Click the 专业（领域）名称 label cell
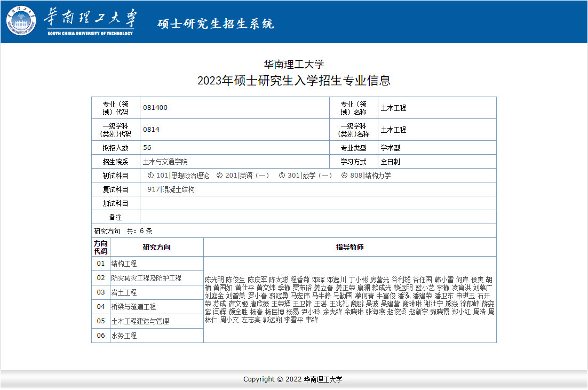This screenshot has width=588, height=390. [x=354, y=108]
